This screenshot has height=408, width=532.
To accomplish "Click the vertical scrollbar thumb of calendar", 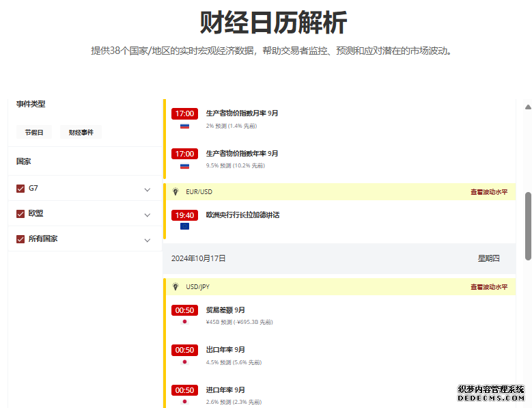I will (527, 226).
